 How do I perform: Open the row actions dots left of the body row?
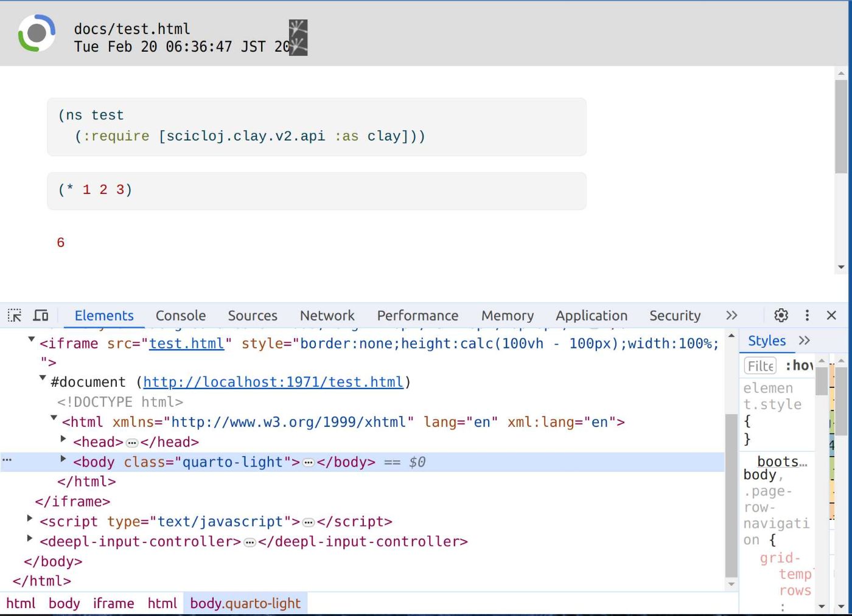click(x=7, y=460)
